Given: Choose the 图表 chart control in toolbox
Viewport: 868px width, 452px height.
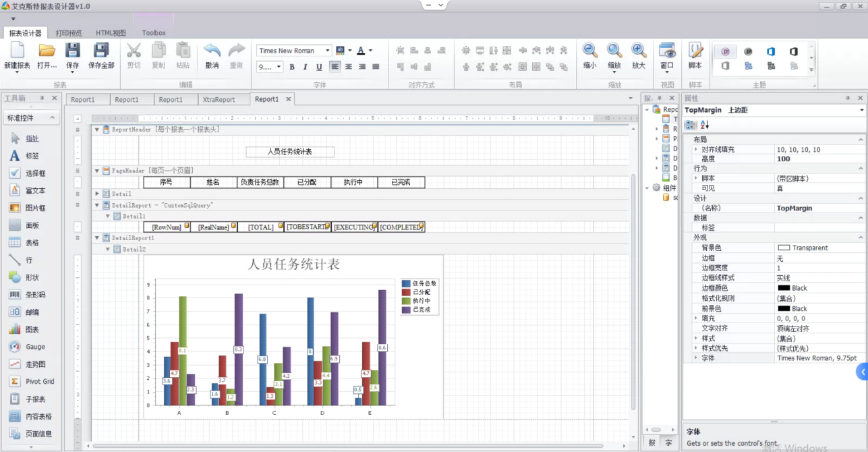Looking at the screenshot, I should point(15,330).
